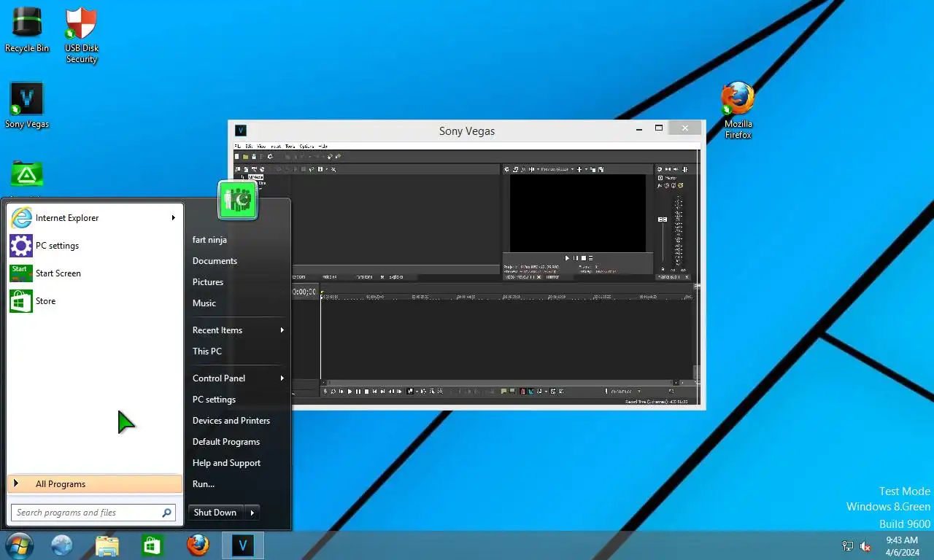934x560 pixels.
Task: Expand All Programs in the Start menu
Action: pyautogui.click(x=95, y=484)
